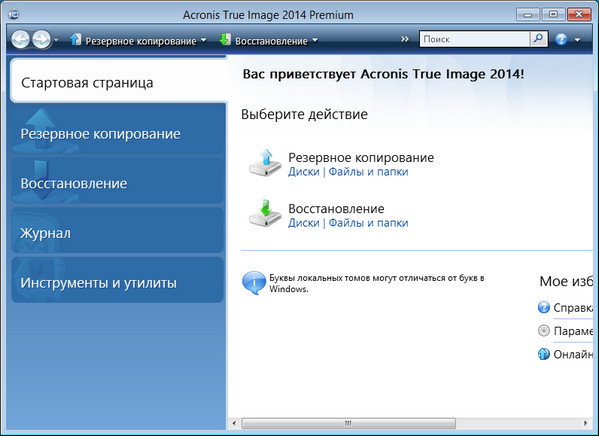This screenshot has height=436, width=599.
Task: Click Справка question mark icon in favorites
Action: (x=544, y=307)
